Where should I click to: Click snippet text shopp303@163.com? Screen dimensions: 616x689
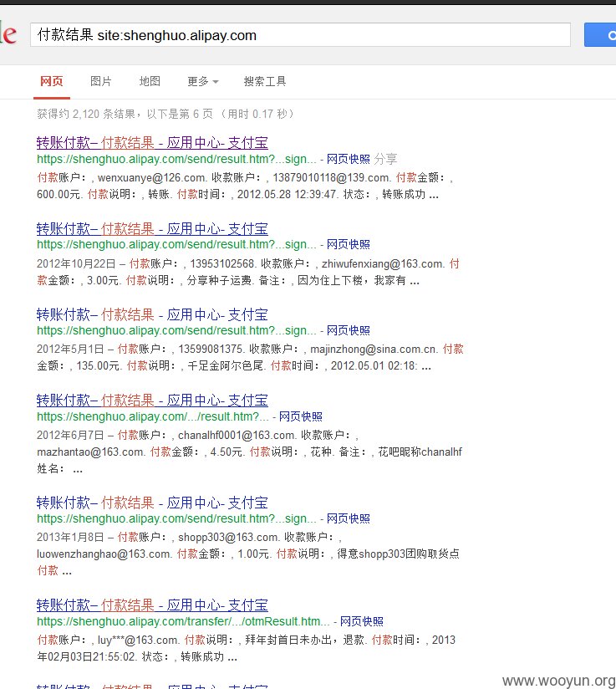click(x=228, y=538)
